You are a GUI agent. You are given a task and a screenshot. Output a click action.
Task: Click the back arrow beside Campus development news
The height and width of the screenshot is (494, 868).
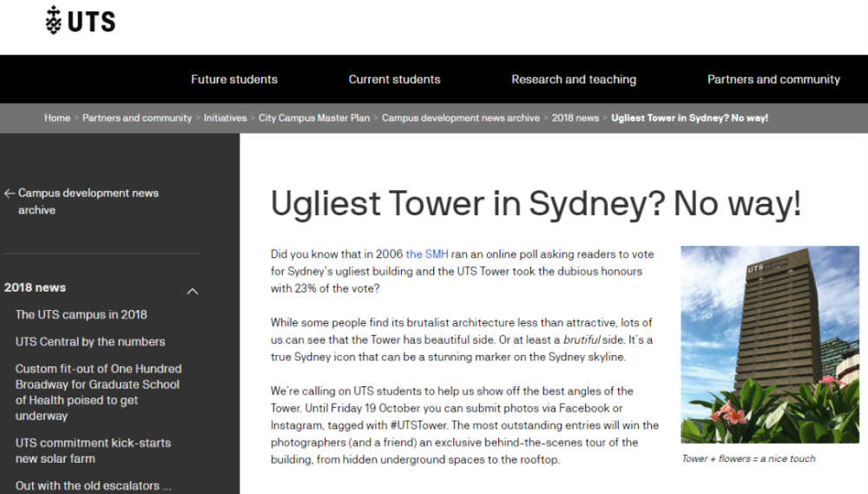(10, 194)
